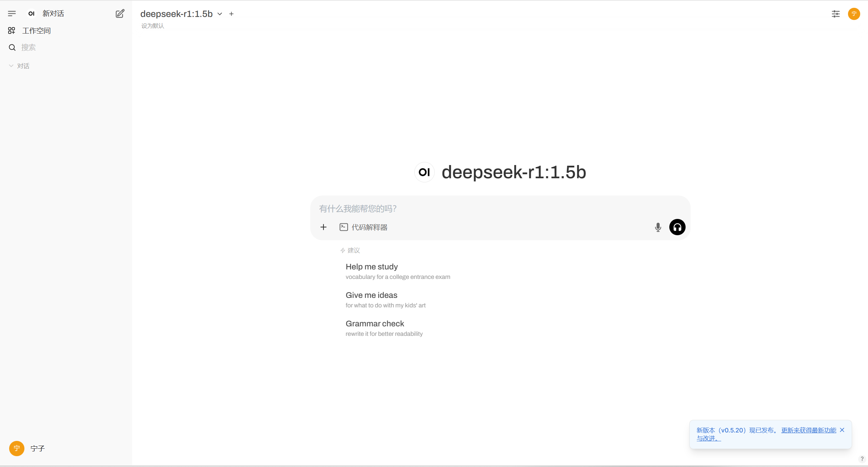This screenshot has height=467, width=868.
Task: Open chat controls sliders icon
Action: click(835, 14)
